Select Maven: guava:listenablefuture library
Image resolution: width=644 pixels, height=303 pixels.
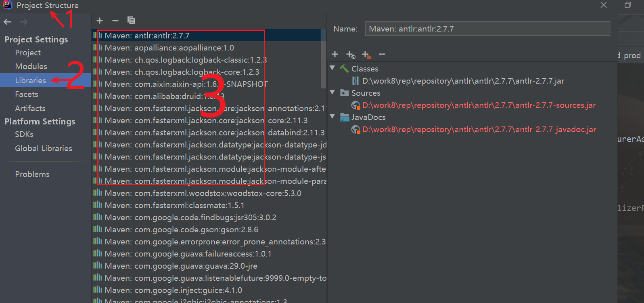[x=209, y=278]
